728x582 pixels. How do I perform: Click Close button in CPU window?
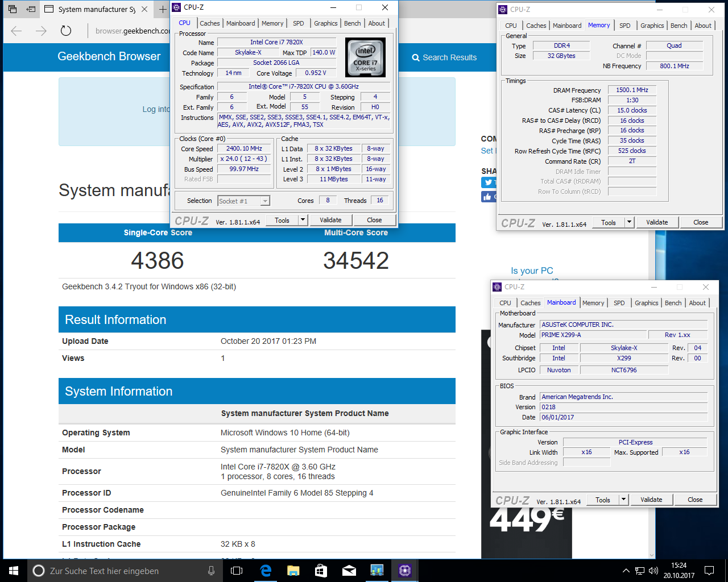point(374,220)
